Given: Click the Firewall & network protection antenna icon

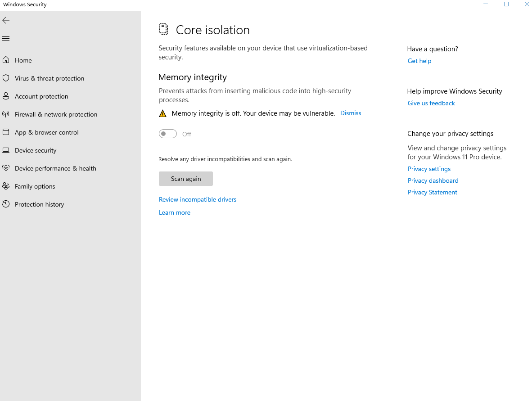Looking at the screenshot, I should point(6,114).
